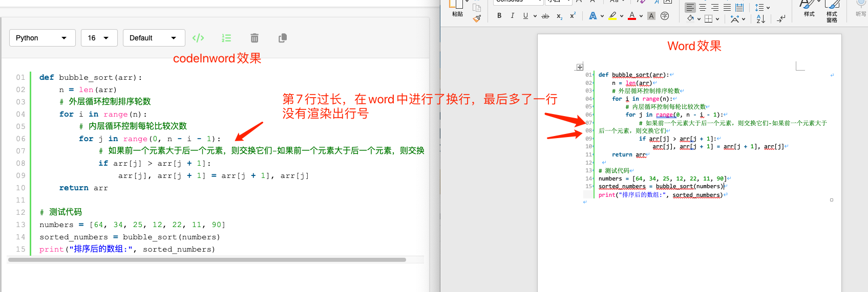Click comment '# 外层循环控制排序轮数' in codeInWord

pyautogui.click(x=105, y=102)
